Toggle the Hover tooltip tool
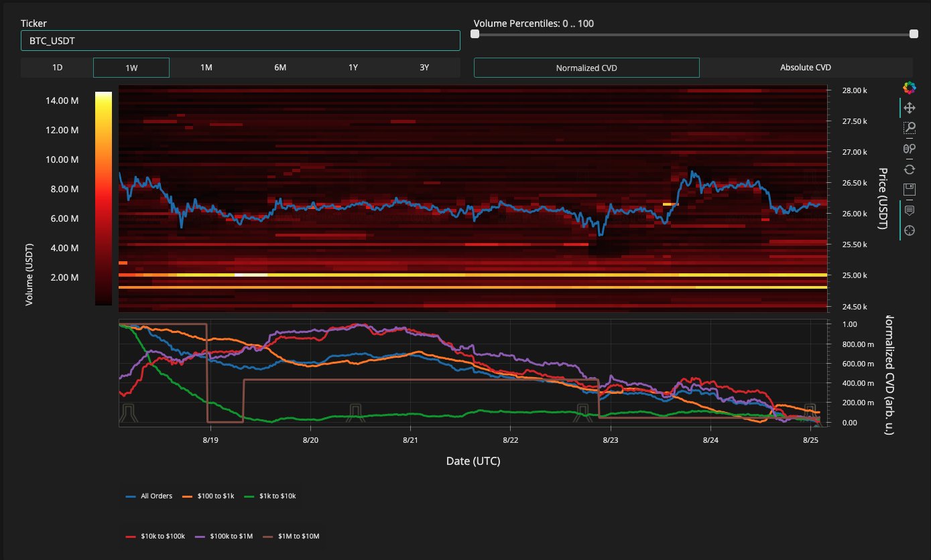Screen dimensions: 931x560 [x=909, y=210]
